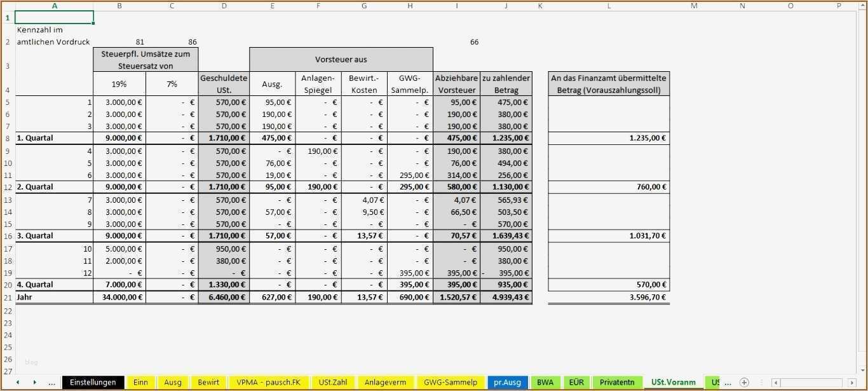868x391 pixels.
Task: Switch to the Ausg worksheet
Action: (173, 382)
